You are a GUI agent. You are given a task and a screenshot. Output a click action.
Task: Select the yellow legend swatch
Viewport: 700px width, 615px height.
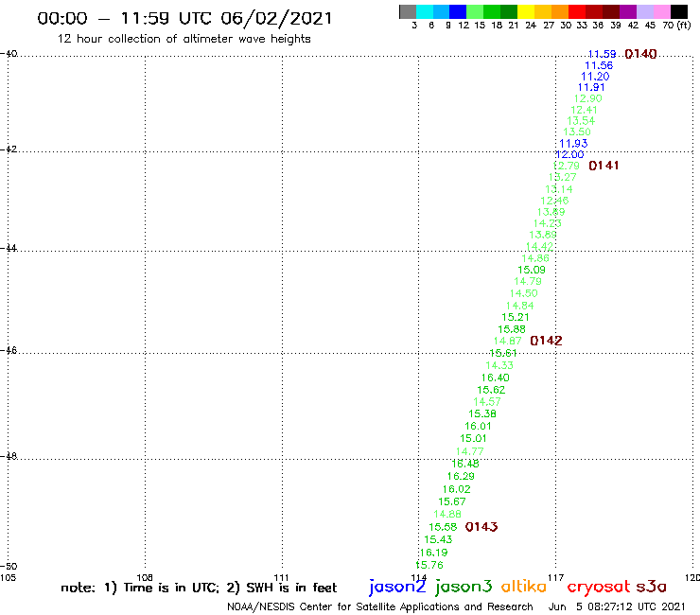526,11
